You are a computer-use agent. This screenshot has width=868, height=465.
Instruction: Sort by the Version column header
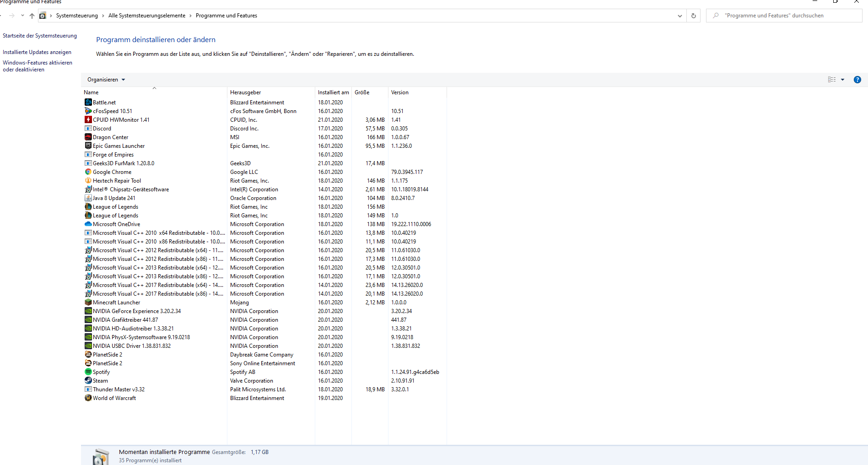click(417, 92)
